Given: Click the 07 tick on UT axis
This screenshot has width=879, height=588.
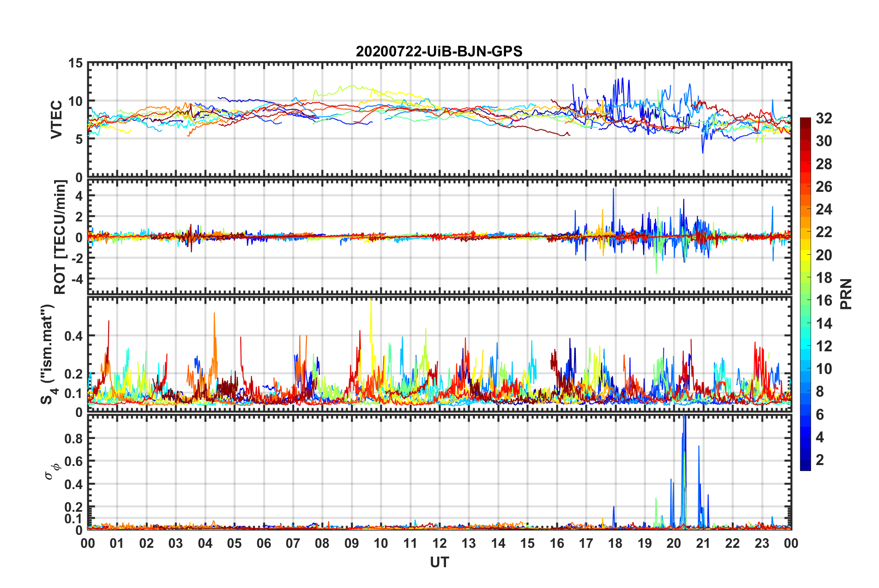Looking at the screenshot, I should click(x=293, y=543).
